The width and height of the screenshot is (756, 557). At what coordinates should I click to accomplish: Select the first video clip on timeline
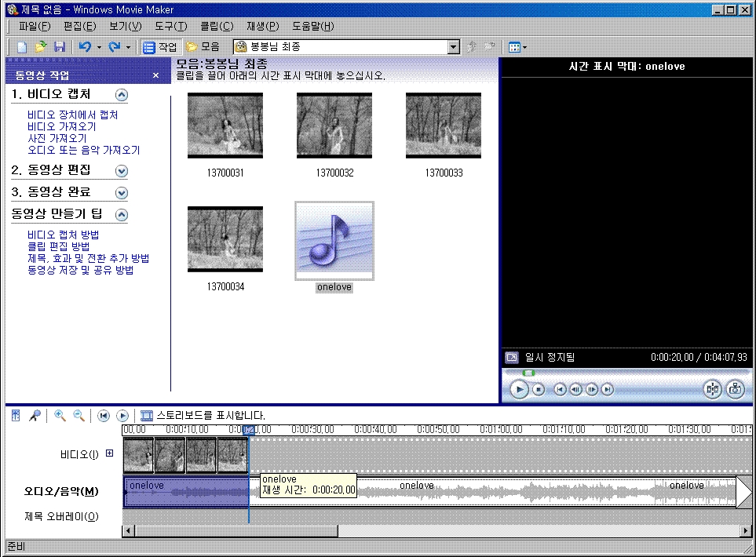pyautogui.click(x=138, y=455)
